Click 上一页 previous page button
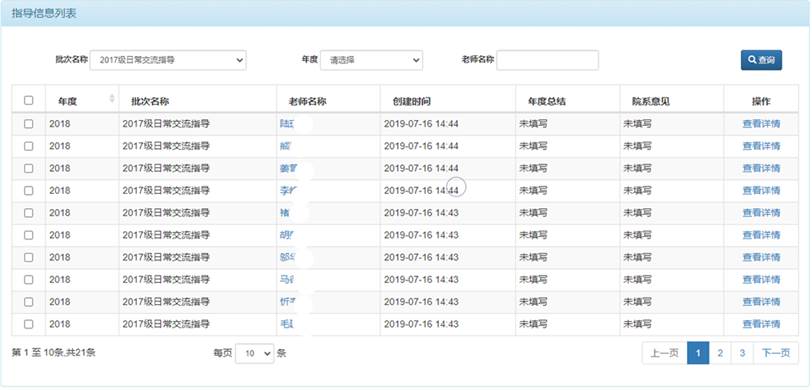Viewport: 812px width, 390px height. (664, 353)
